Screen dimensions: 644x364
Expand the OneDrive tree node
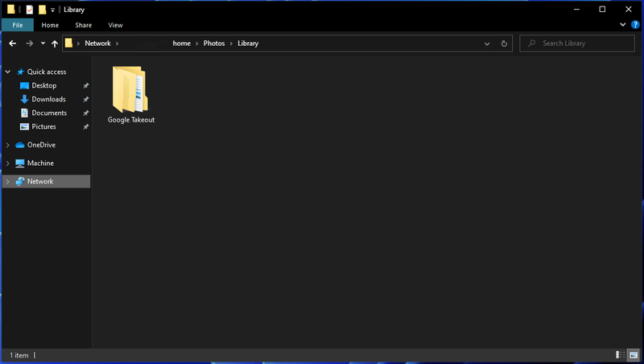8,145
